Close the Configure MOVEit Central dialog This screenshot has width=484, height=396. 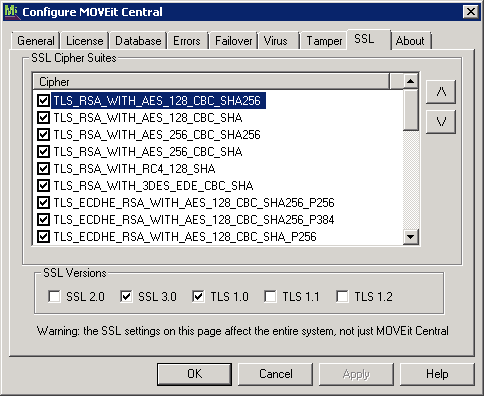point(471,12)
